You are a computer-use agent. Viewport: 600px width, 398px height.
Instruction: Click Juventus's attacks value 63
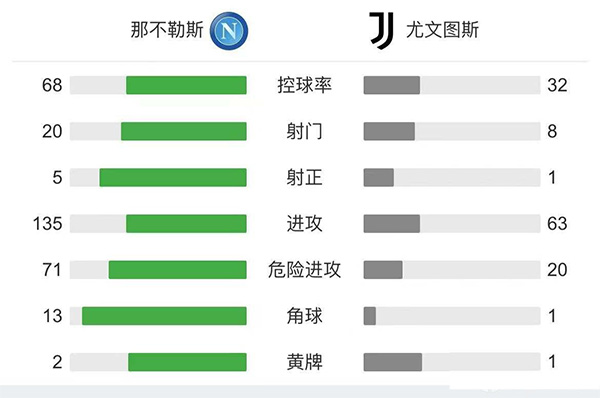pyautogui.click(x=557, y=223)
